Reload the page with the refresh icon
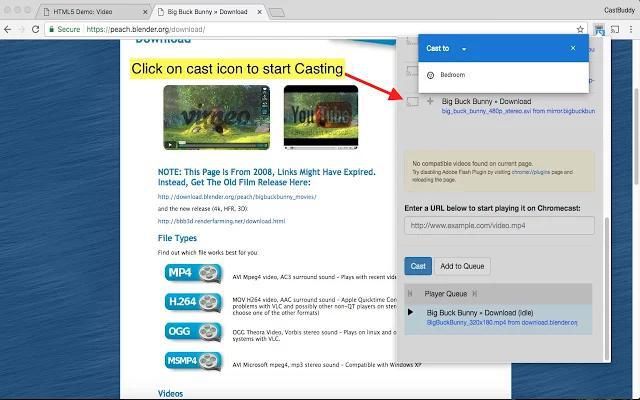The image size is (640, 400). pyautogui.click(x=36, y=29)
